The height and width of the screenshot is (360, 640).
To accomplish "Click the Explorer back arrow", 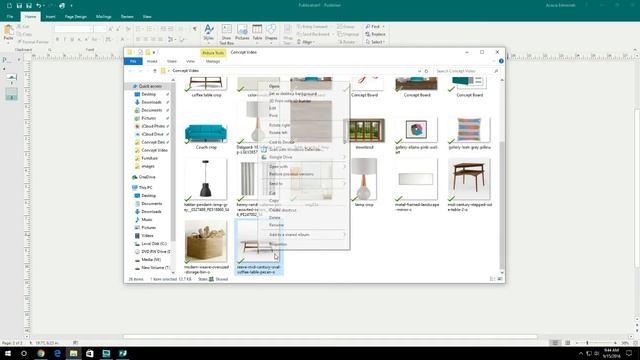I will pyautogui.click(x=131, y=71).
